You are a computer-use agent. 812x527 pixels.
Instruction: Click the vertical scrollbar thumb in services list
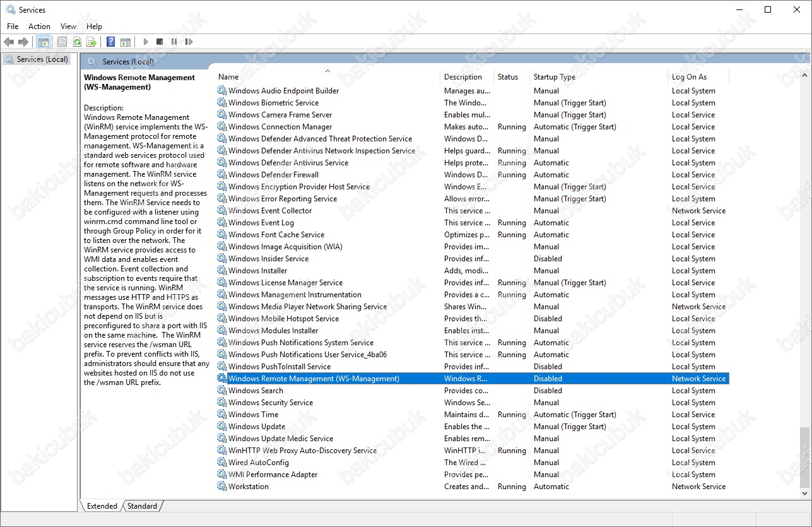tap(804, 456)
